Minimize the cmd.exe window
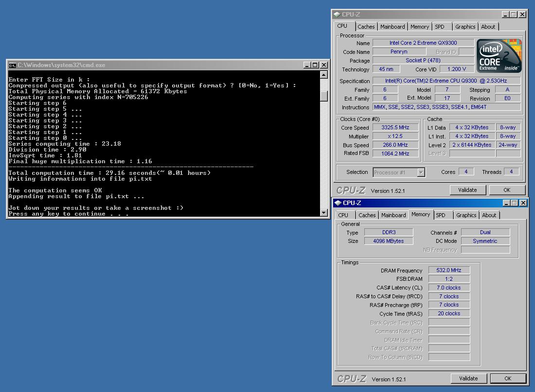Image resolution: width=535 pixels, height=392 pixels. (x=307, y=65)
